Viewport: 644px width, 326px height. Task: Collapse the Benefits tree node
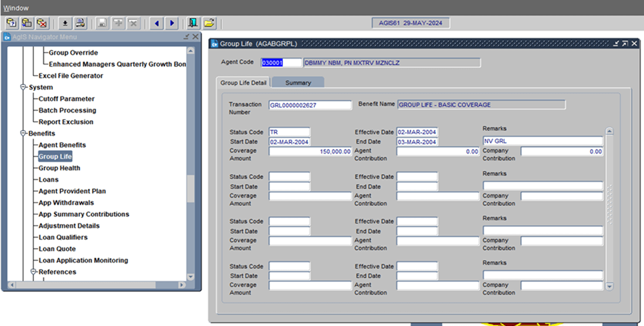[23, 134]
